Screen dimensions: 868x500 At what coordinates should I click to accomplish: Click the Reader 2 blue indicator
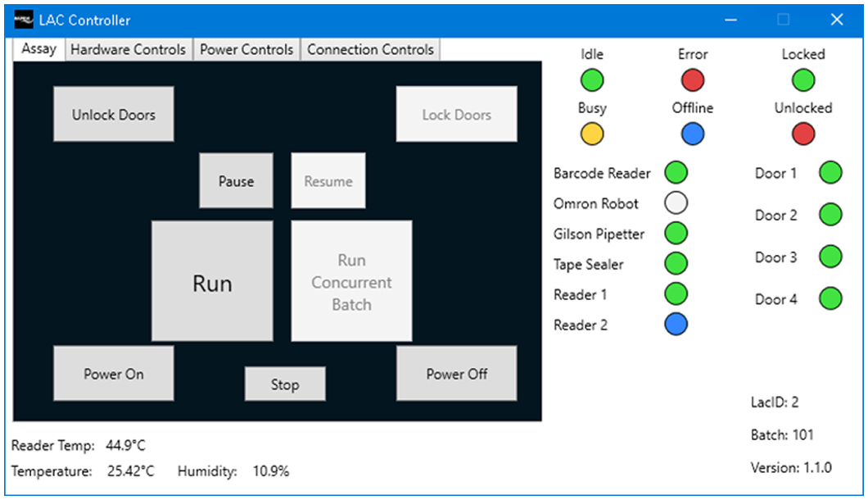pos(676,325)
